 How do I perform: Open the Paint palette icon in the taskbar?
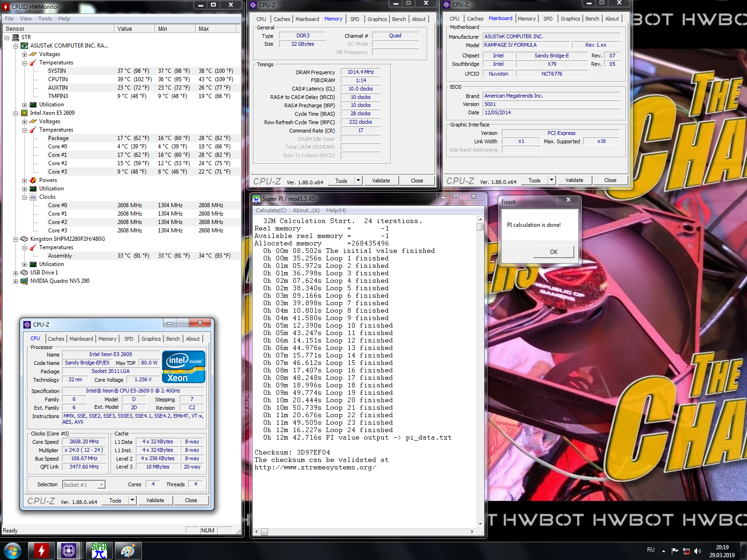(128, 551)
